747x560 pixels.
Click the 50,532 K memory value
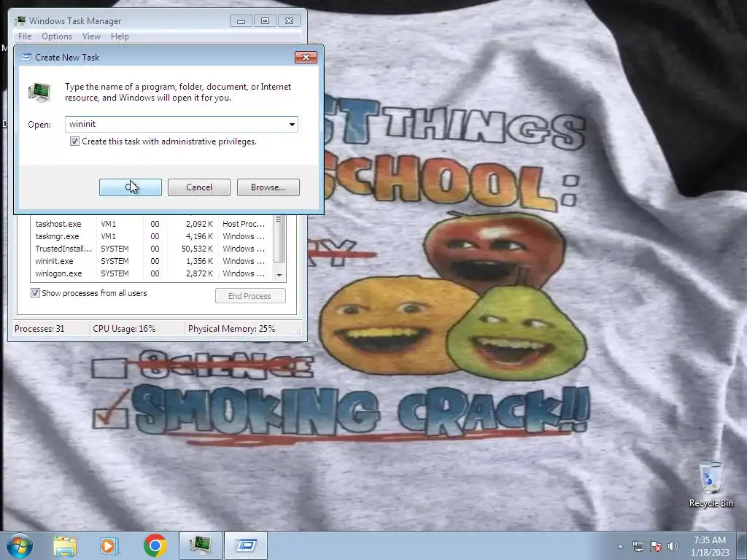197,249
